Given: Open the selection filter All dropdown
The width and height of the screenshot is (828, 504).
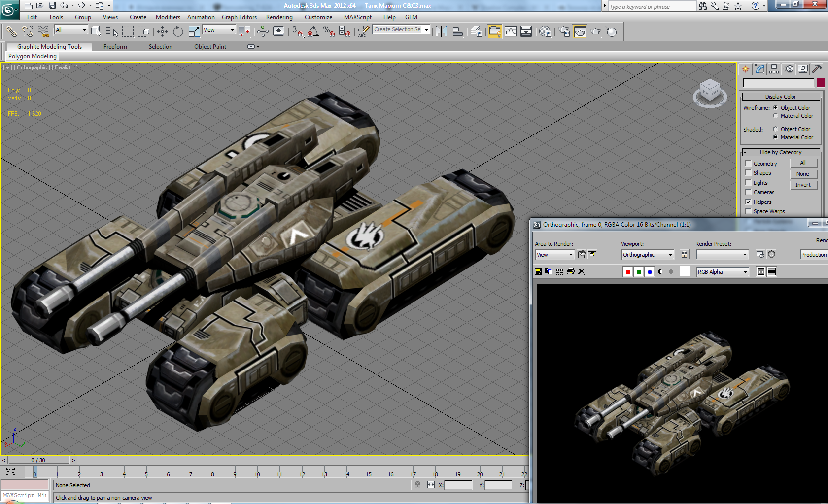Looking at the screenshot, I should pos(71,30).
